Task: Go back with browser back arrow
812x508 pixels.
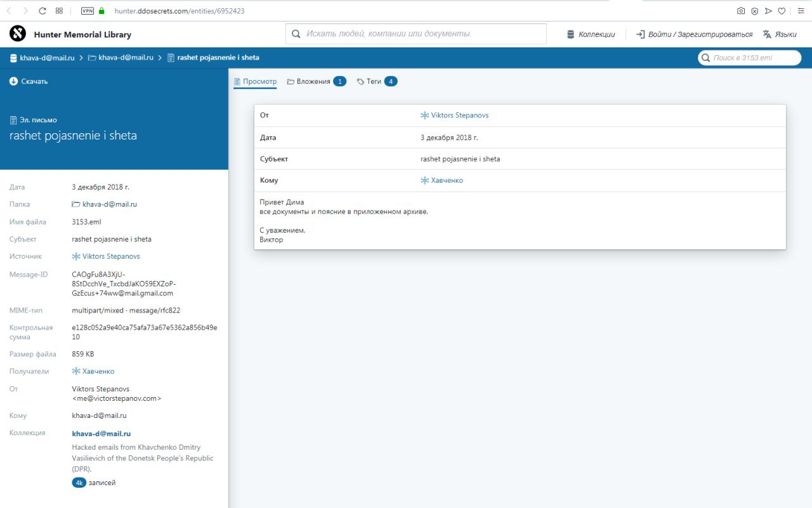Action: 10,11
